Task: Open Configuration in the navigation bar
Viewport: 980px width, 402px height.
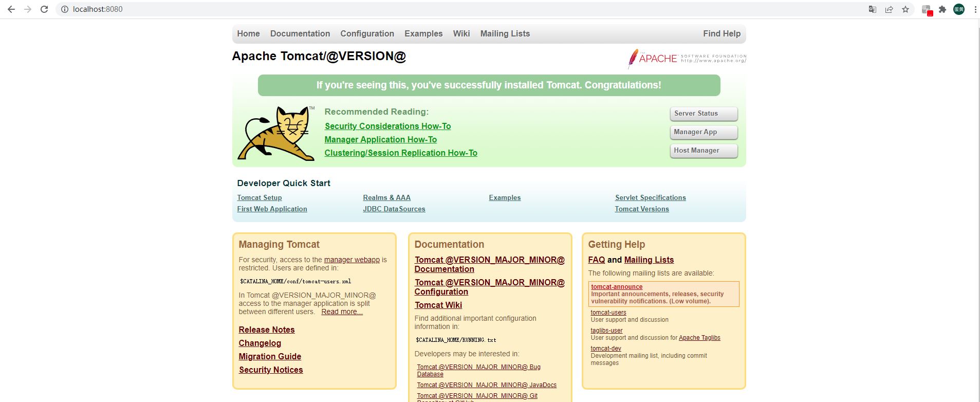Action: pyautogui.click(x=367, y=33)
